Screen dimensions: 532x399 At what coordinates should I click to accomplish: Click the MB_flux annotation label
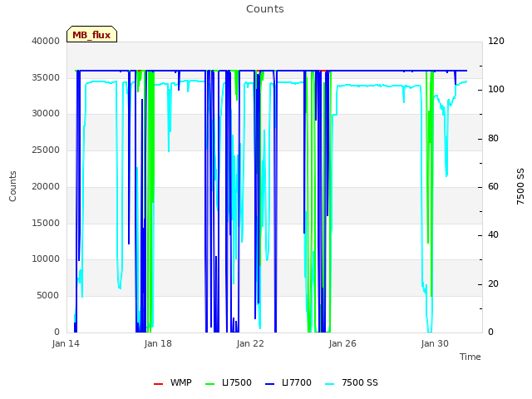(x=92, y=35)
